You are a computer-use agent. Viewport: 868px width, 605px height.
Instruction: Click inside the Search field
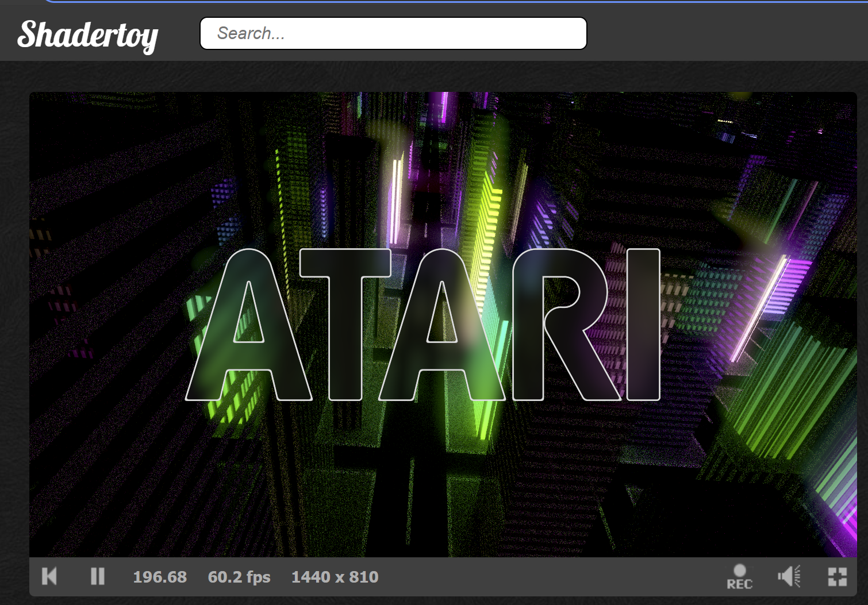[393, 33]
